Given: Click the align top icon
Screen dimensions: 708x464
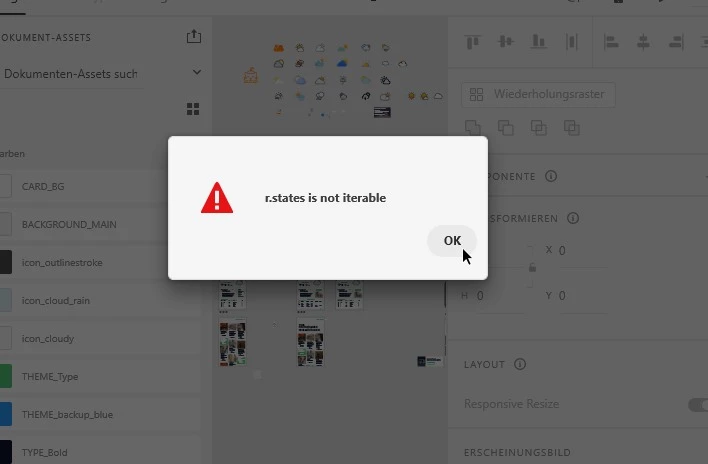Looking at the screenshot, I should (473, 42).
